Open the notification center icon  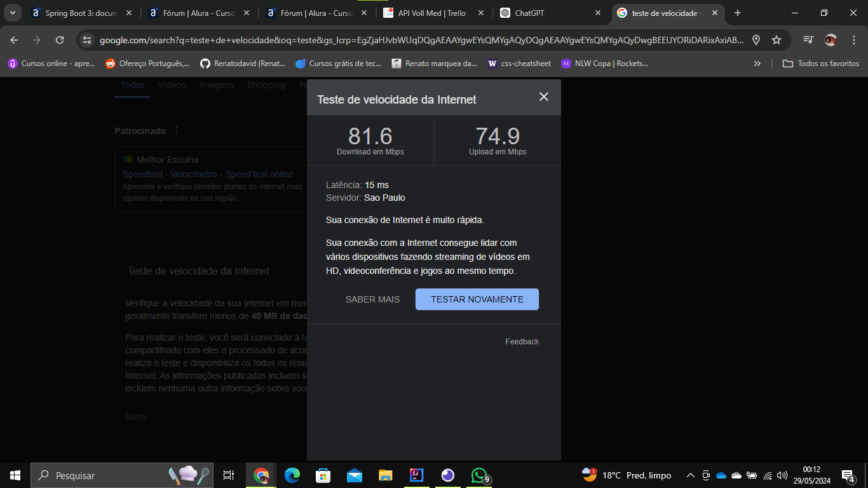click(848, 475)
